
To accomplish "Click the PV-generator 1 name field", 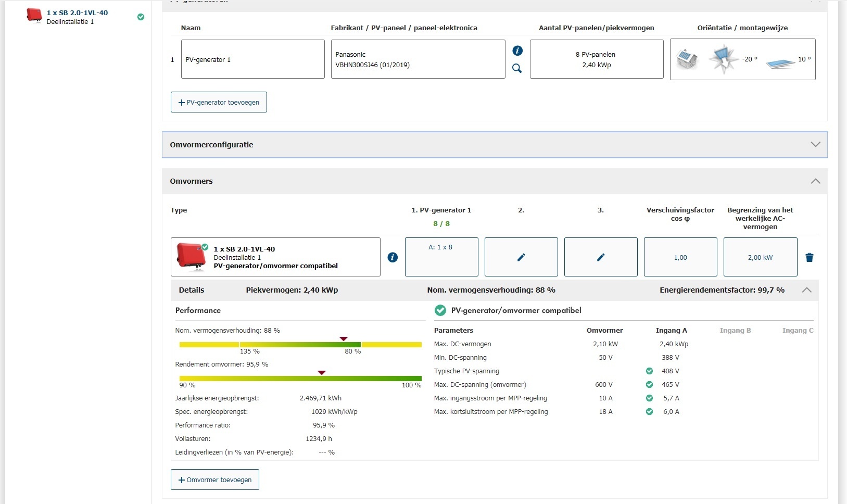I will point(252,59).
